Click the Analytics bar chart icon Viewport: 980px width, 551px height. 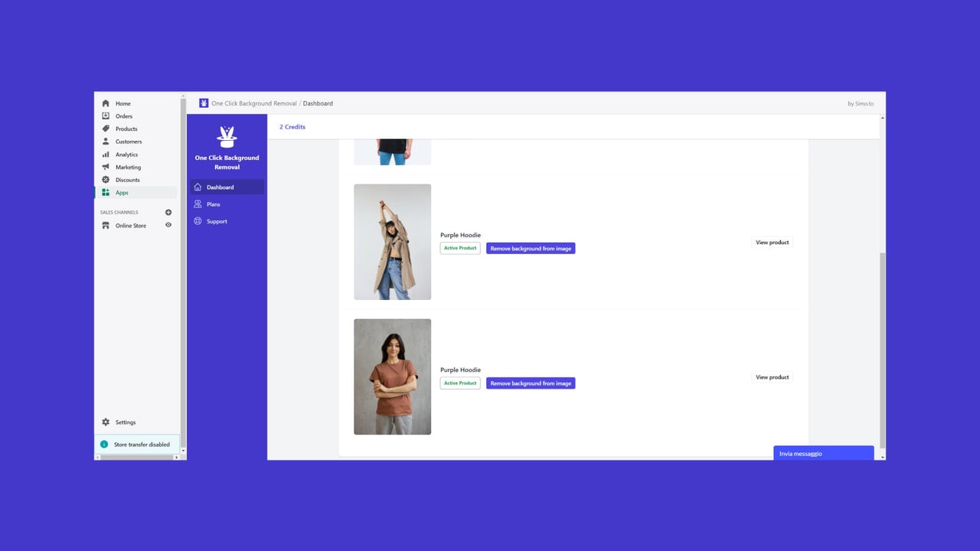pyautogui.click(x=106, y=155)
